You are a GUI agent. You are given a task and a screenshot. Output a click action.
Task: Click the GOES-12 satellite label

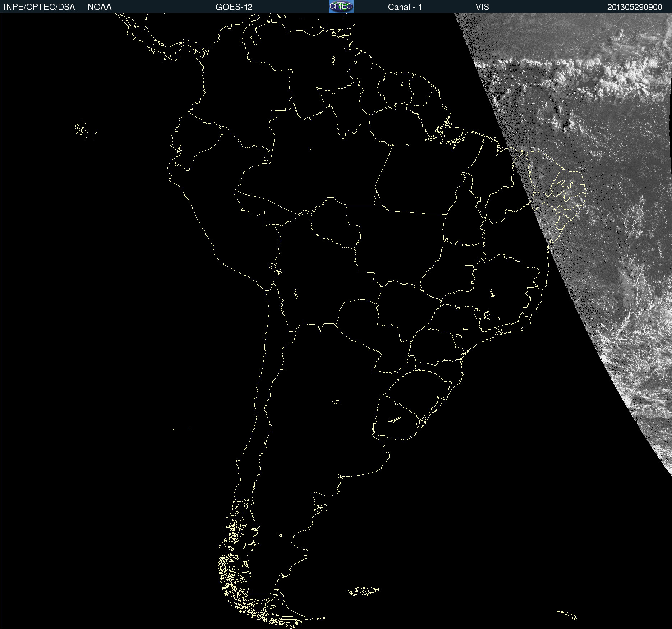tap(234, 7)
